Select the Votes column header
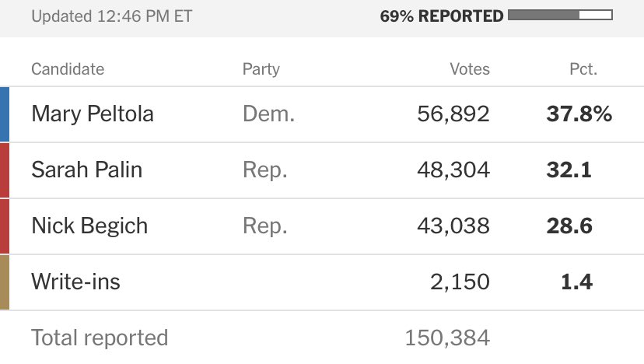Image resolution: width=644 pixels, height=364 pixels. pyautogui.click(x=470, y=69)
